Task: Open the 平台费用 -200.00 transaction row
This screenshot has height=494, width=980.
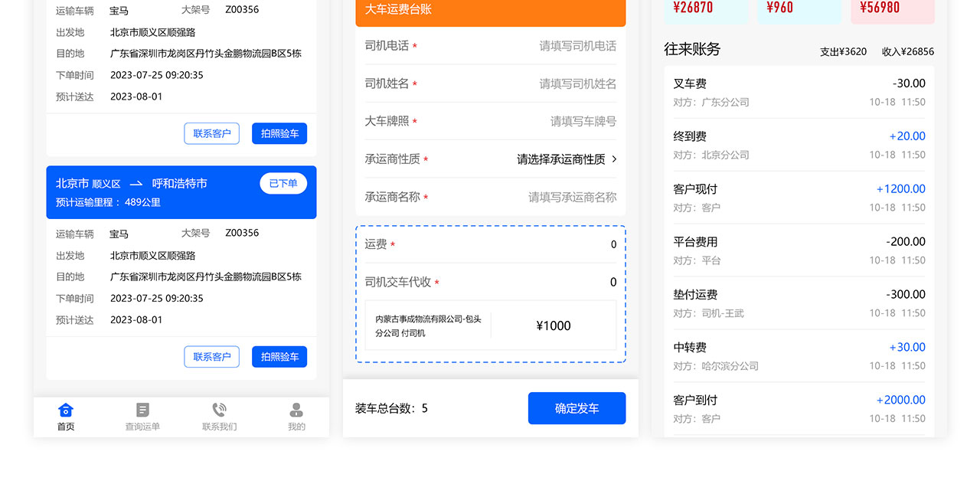Action: coord(799,250)
